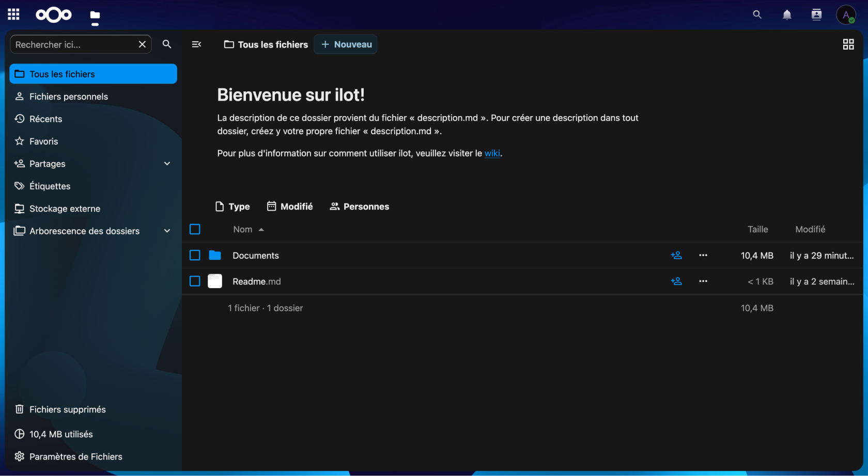Share the Readme.md file
Viewport: 868px width, 476px height.
tap(676, 281)
